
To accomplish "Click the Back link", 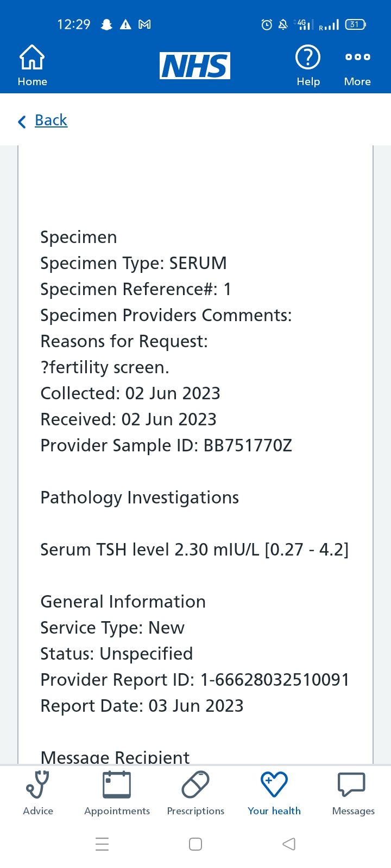I will (51, 120).
